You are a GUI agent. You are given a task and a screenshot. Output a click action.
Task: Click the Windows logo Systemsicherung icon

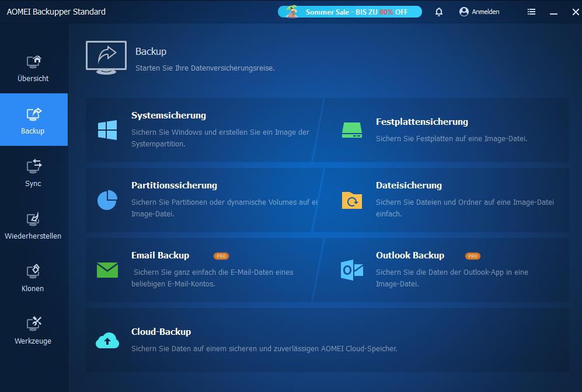pyautogui.click(x=107, y=130)
